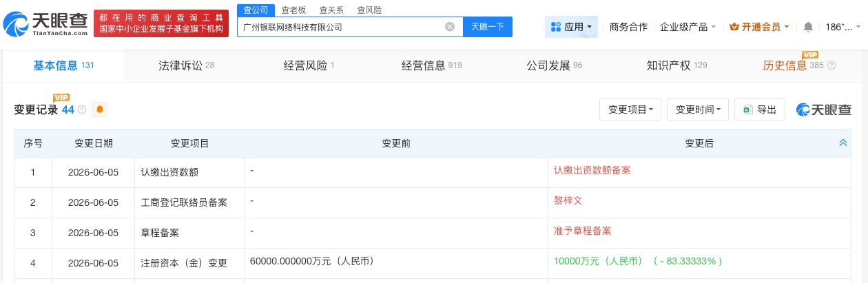Click the help question mark beside 变更记录 44
This screenshot has height=283, width=868.
click(x=82, y=109)
